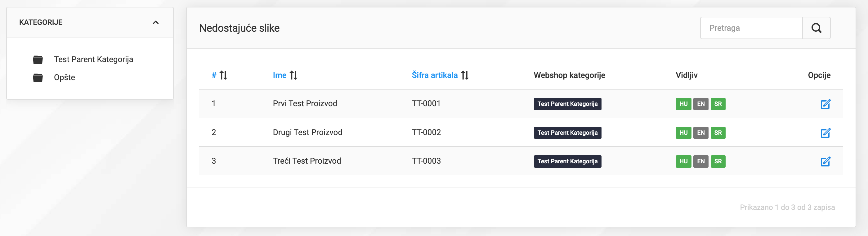Viewport: 868px width, 236px height.
Task: Click the KATEGORIJE panel heading
Action: (41, 22)
